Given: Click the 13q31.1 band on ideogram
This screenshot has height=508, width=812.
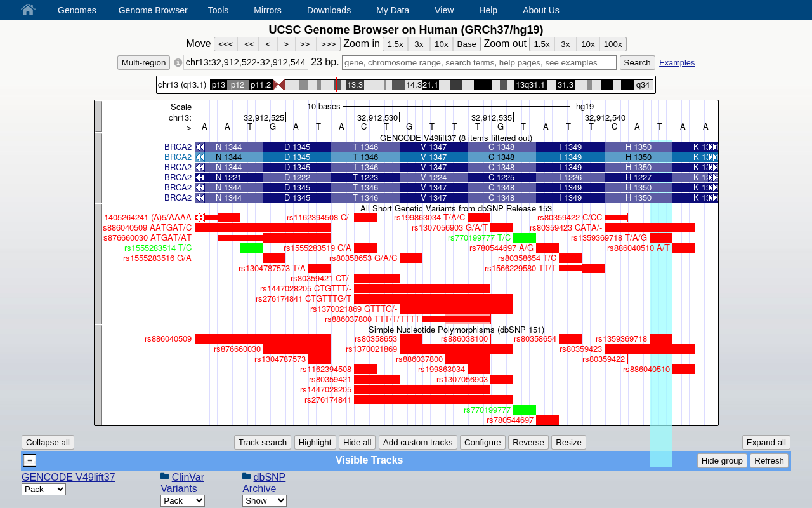Looking at the screenshot, I should tap(530, 84).
